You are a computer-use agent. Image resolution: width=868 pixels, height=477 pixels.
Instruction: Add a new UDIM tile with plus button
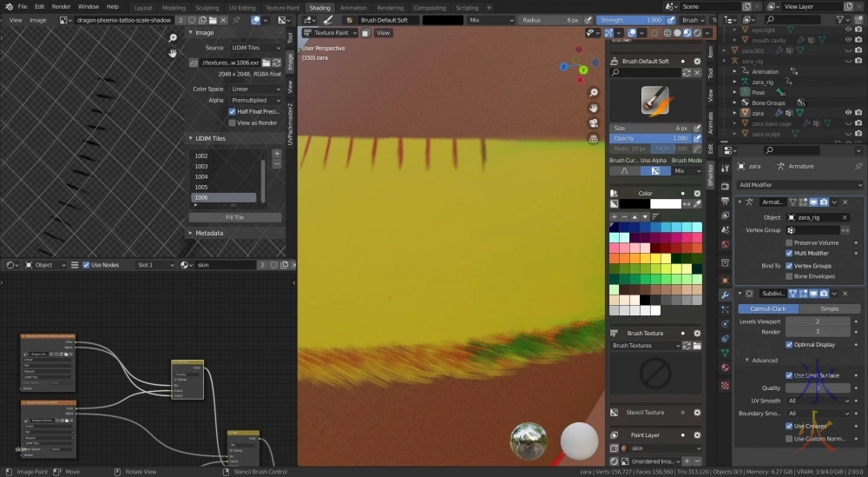(x=277, y=154)
